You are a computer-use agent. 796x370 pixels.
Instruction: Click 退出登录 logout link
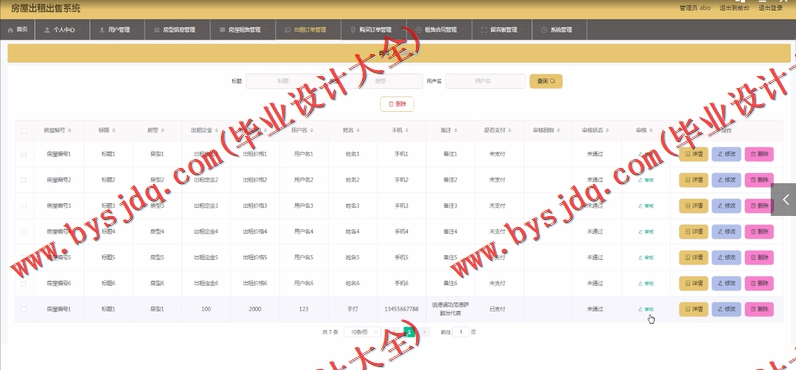(771, 8)
